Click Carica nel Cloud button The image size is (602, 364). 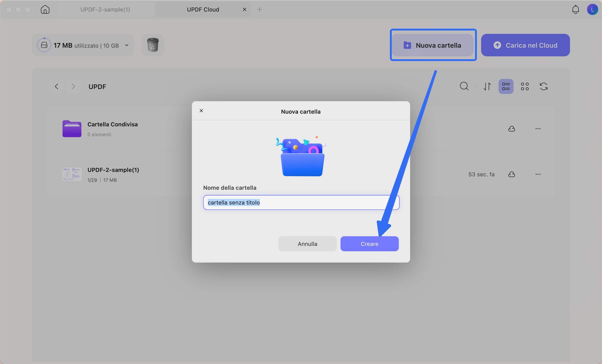click(525, 45)
